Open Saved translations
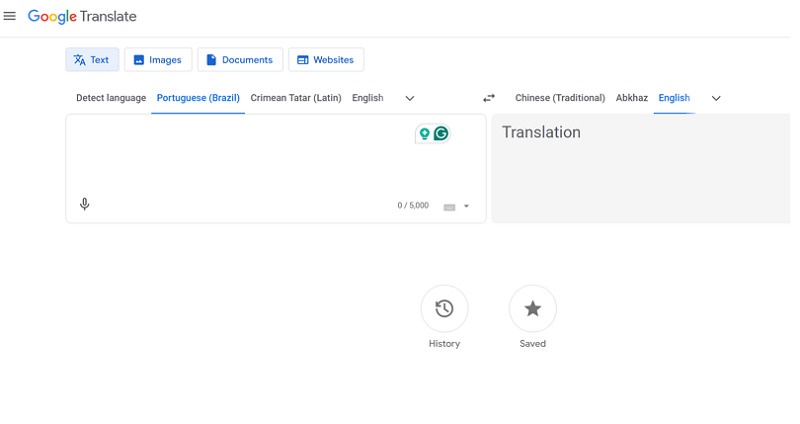800x424 pixels. 533,309
